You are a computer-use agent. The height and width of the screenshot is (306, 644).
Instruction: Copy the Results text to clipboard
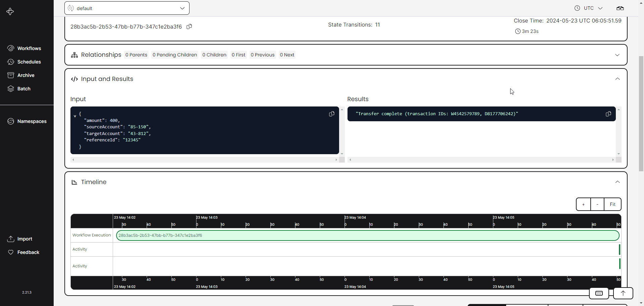pos(608,114)
